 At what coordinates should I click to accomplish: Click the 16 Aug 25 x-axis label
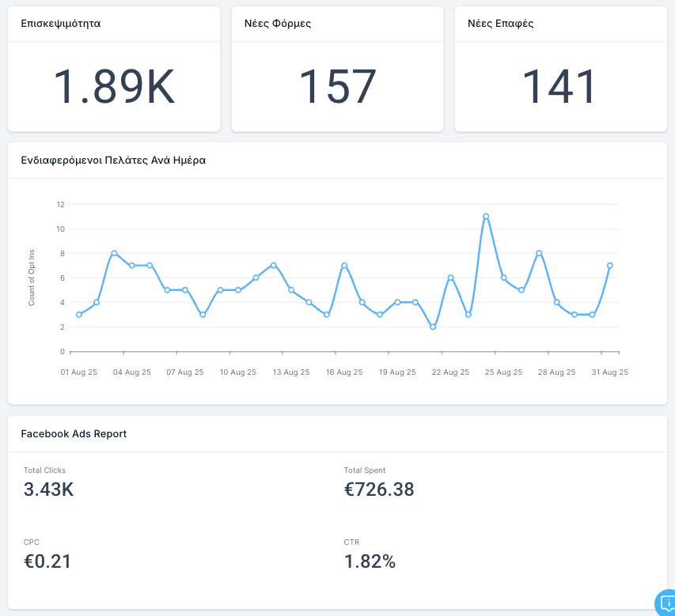click(344, 372)
